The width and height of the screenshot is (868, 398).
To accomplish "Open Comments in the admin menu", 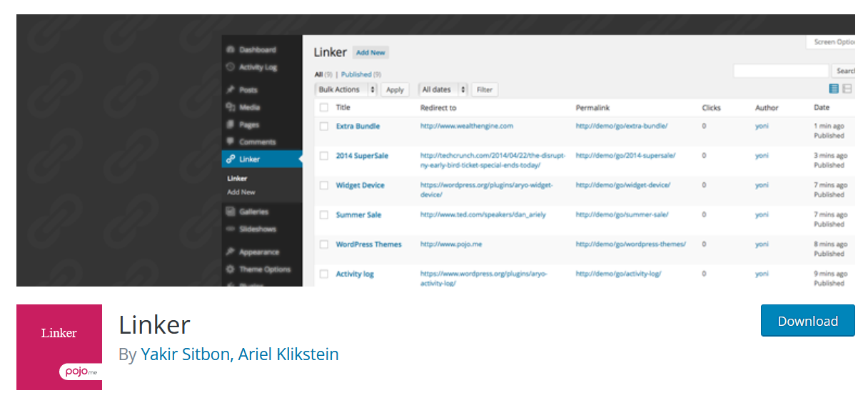I will click(257, 141).
